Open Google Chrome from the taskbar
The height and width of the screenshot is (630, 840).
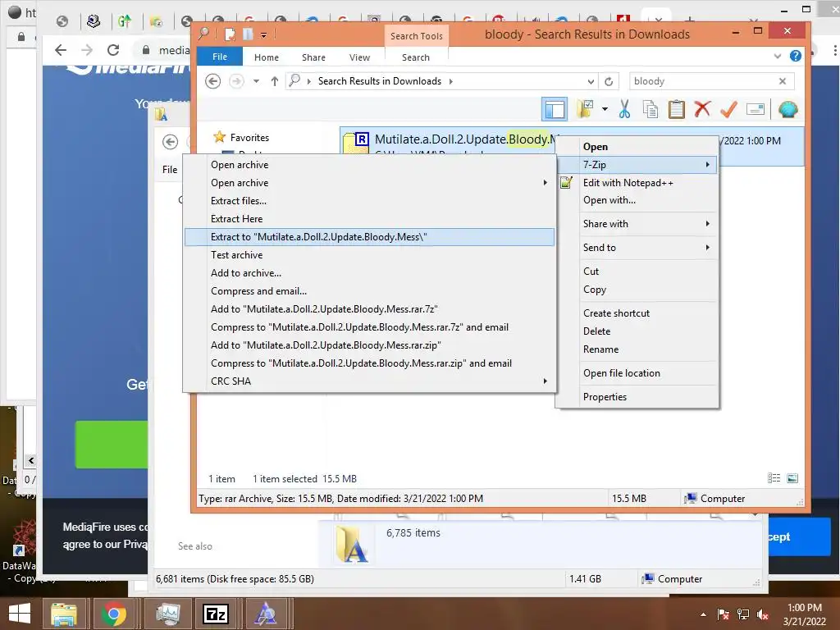pyautogui.click(x=113, y=614)
